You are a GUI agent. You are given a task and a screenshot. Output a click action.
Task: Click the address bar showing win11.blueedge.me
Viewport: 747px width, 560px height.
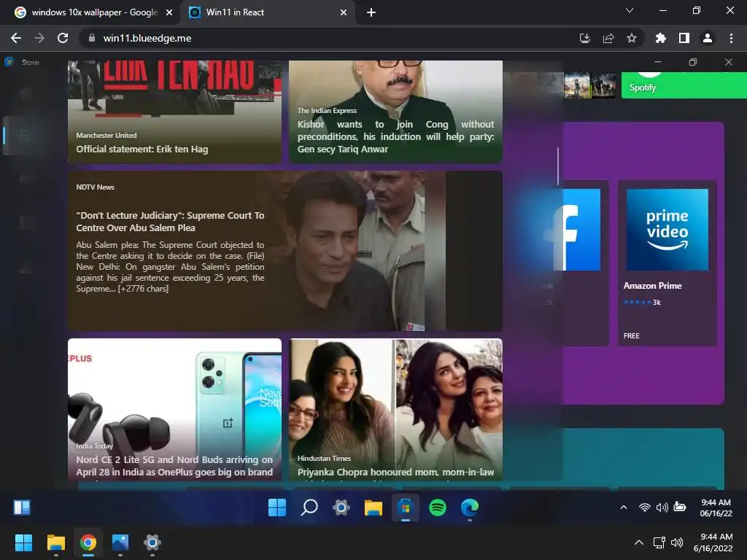[329, 38]
